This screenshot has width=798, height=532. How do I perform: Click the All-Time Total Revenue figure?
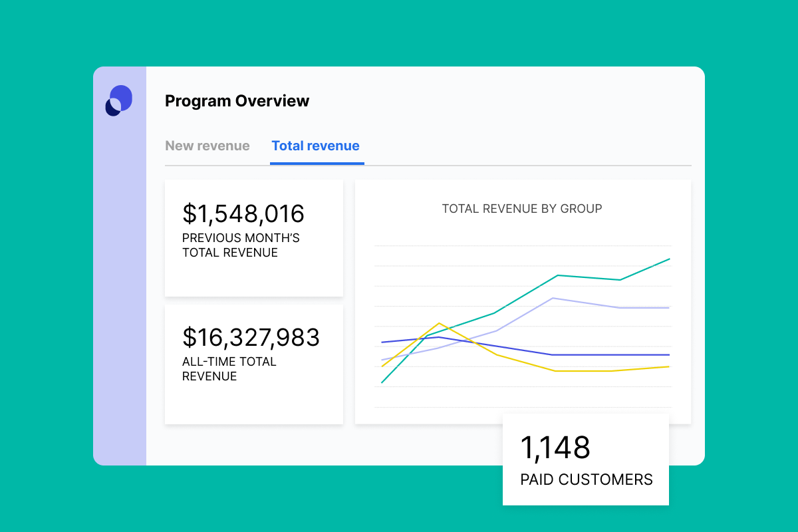click(251, 338)
